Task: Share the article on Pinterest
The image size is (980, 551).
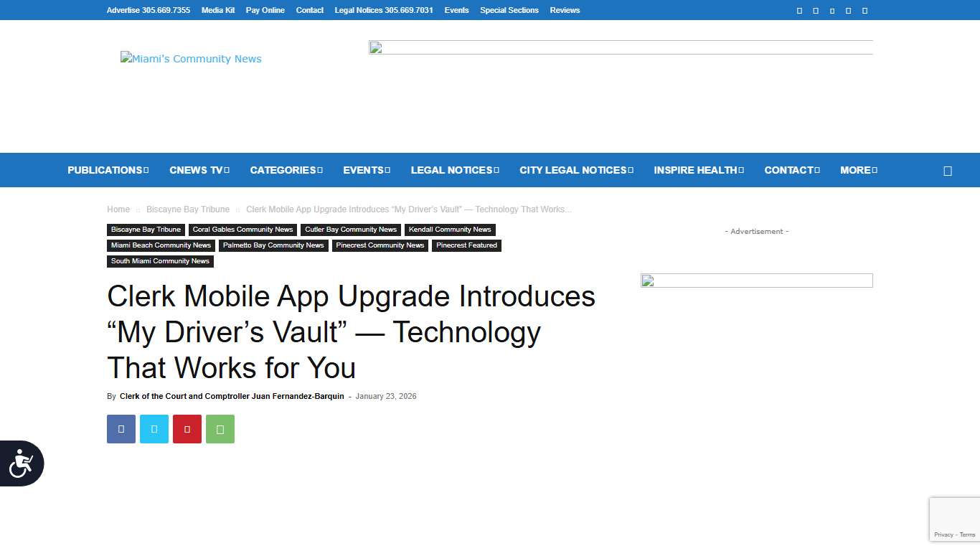Action: click(x=187, y=428)
